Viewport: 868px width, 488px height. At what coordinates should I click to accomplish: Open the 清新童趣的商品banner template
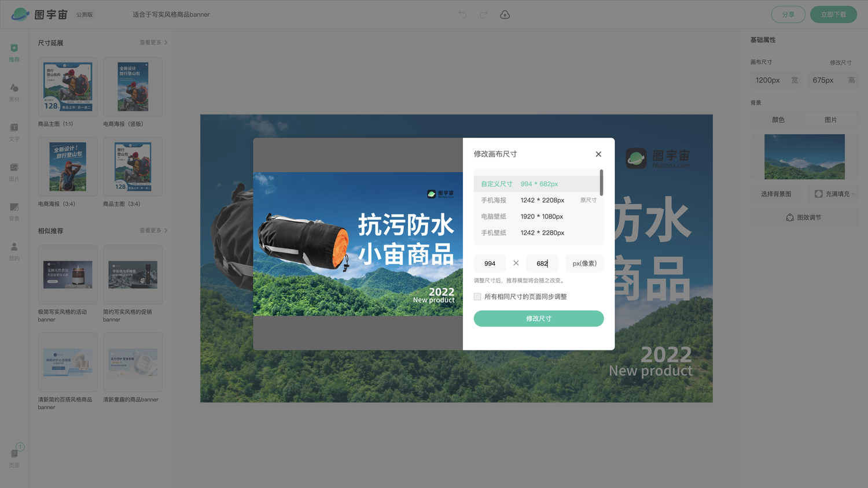coord(133,363)
